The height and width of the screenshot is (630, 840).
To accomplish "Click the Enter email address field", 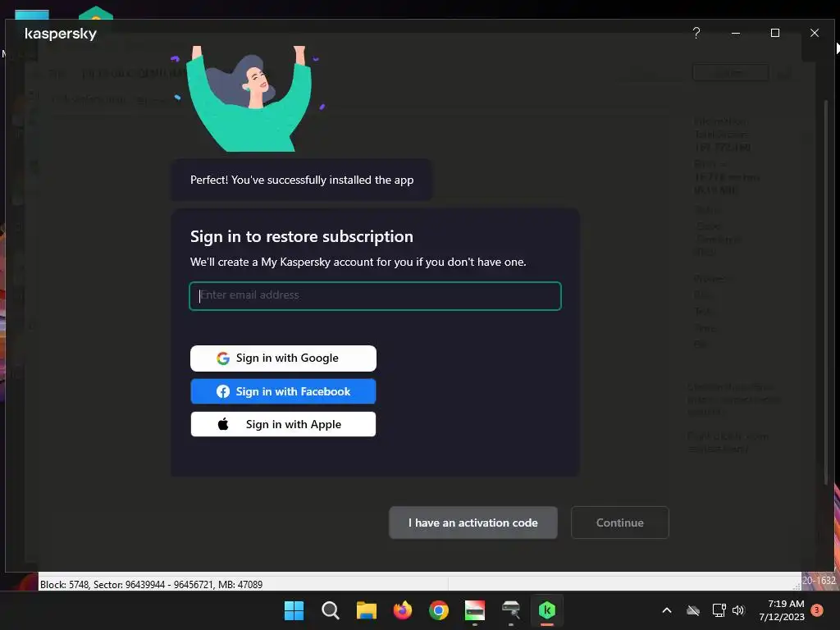I will (375, 295).
